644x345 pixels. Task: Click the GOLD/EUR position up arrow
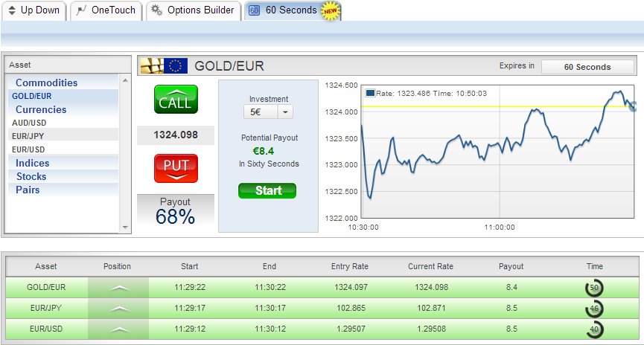119,288
